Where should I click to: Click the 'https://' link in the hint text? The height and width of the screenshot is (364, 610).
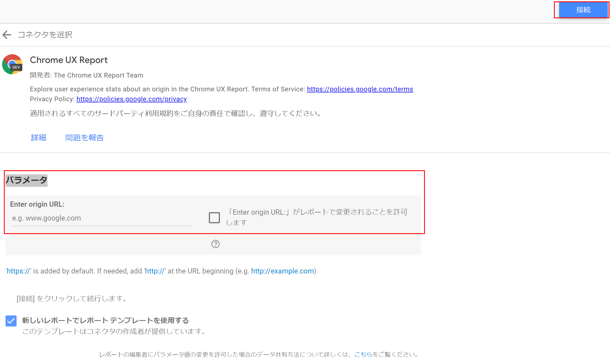click(x=19, y=271)
